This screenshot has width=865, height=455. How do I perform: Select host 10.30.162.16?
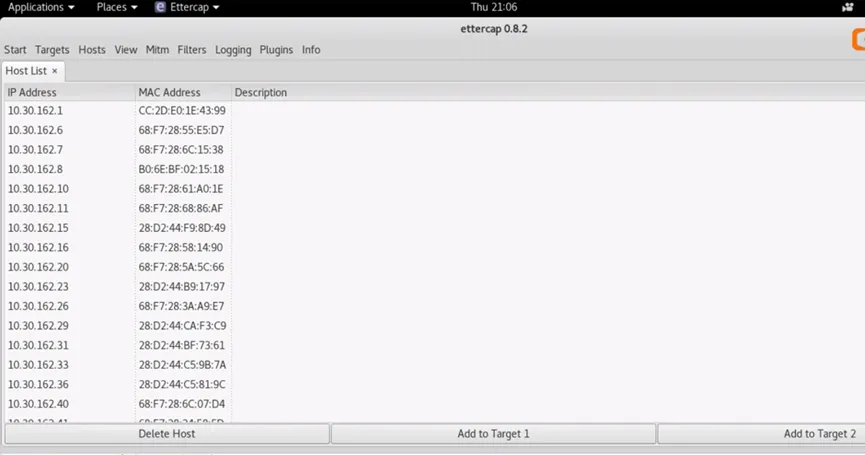[x=38, y=248]
